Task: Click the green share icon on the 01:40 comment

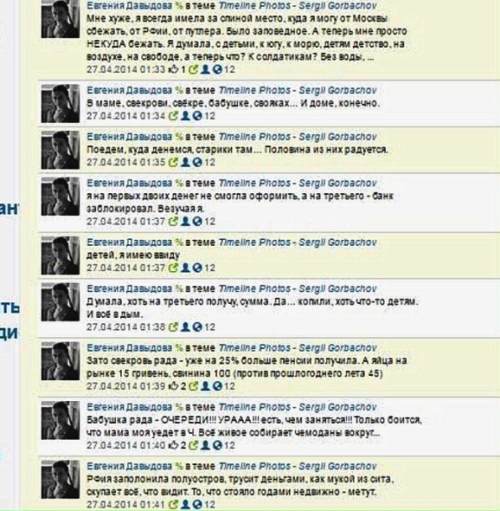Action: click(193, 445)
